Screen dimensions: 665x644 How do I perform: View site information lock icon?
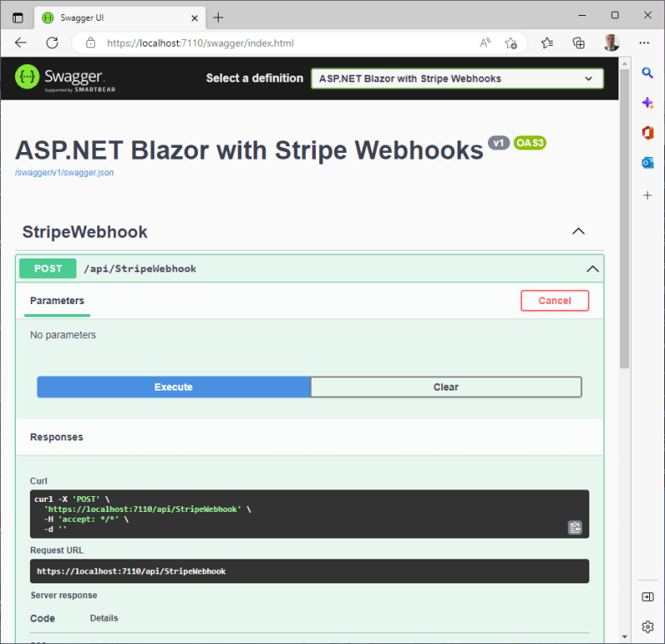pos(91,43)
